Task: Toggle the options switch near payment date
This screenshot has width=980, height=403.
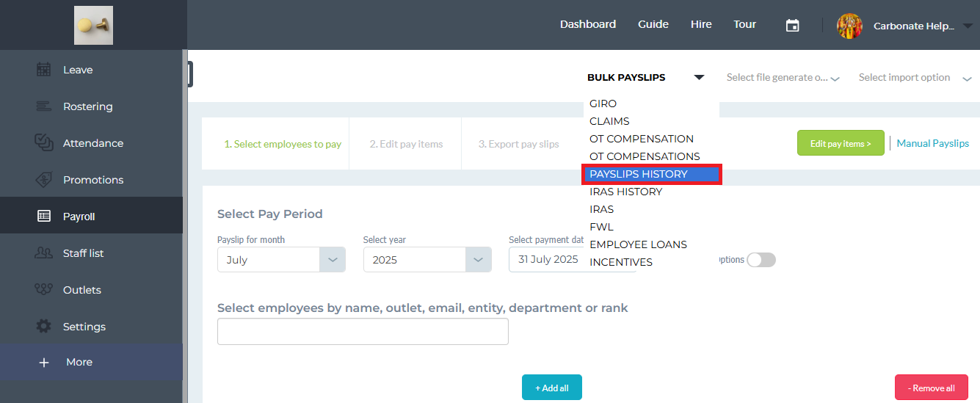Action: 761,260
